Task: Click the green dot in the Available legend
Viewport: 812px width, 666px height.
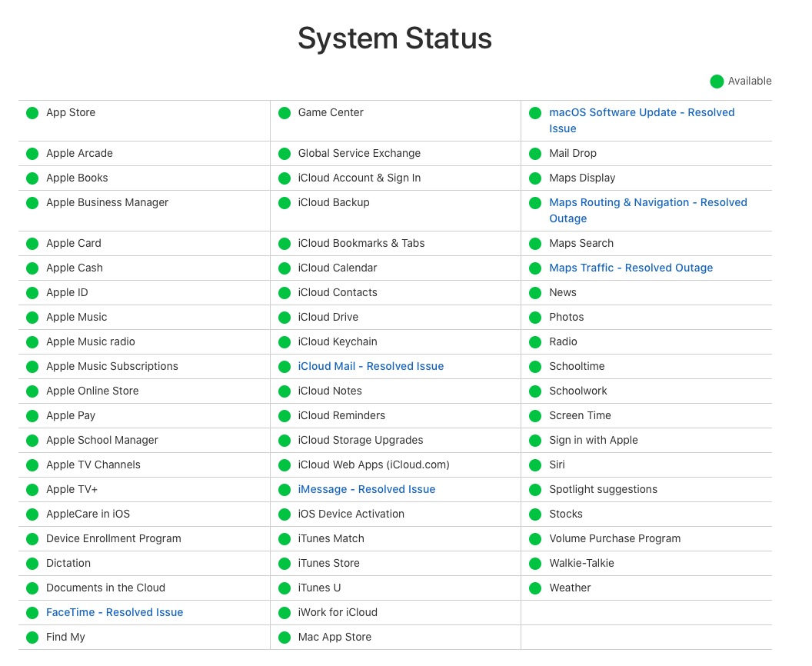Action: pos(717,82)
